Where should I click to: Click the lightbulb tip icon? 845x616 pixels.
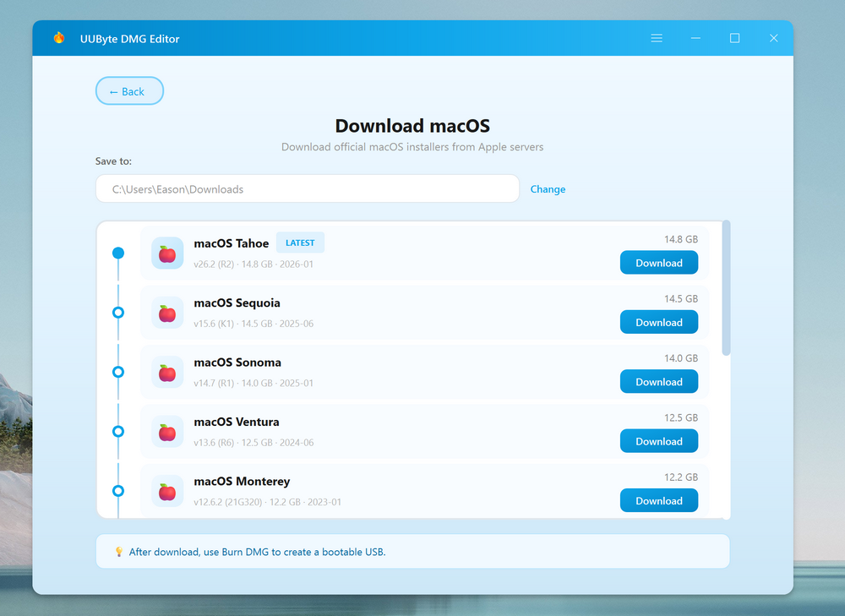pos(119,552)
